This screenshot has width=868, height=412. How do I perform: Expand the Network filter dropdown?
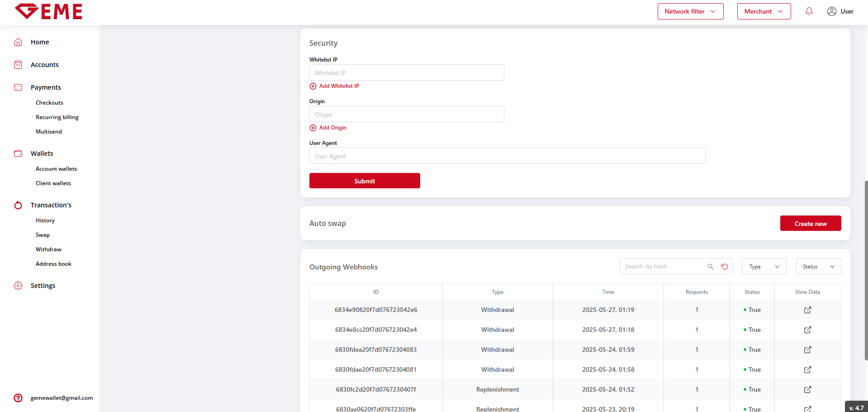[x=690, y=11]
